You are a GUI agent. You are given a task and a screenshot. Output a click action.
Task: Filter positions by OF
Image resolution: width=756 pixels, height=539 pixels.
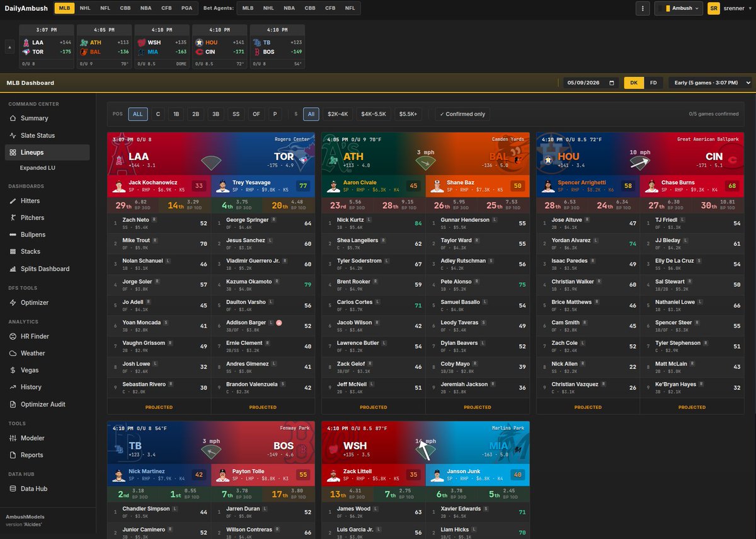(256, 114)
